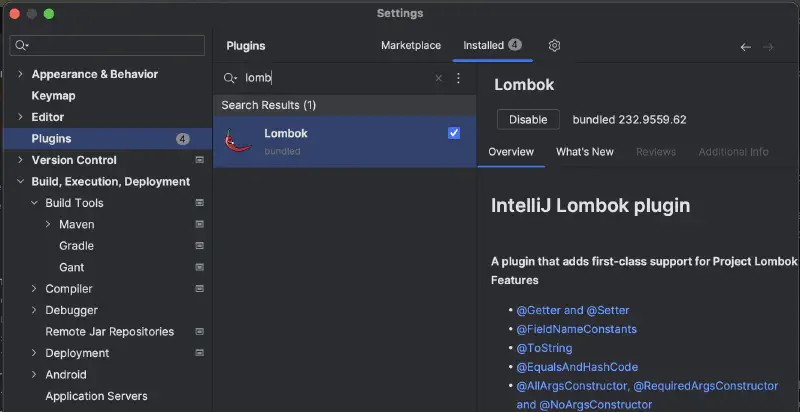Clear the plugin search text
800x412 pixels.
pyautogui.click(x=438, y=78)
